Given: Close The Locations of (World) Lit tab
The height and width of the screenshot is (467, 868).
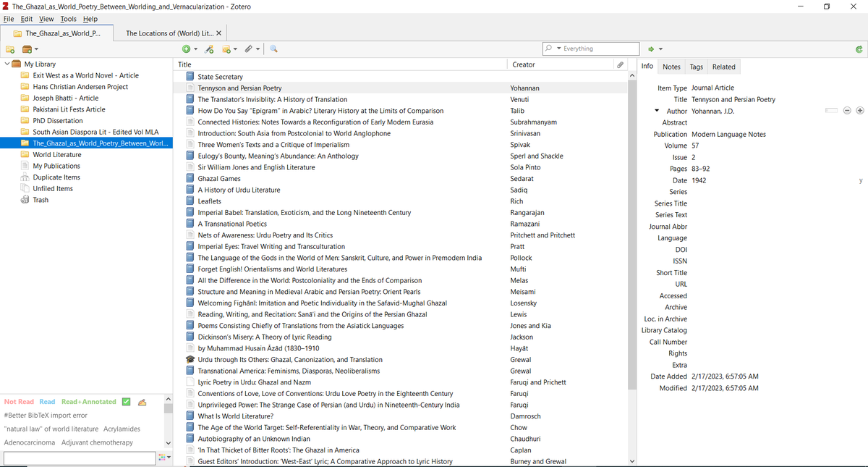Looking at the screenshot, I should 219,33.
